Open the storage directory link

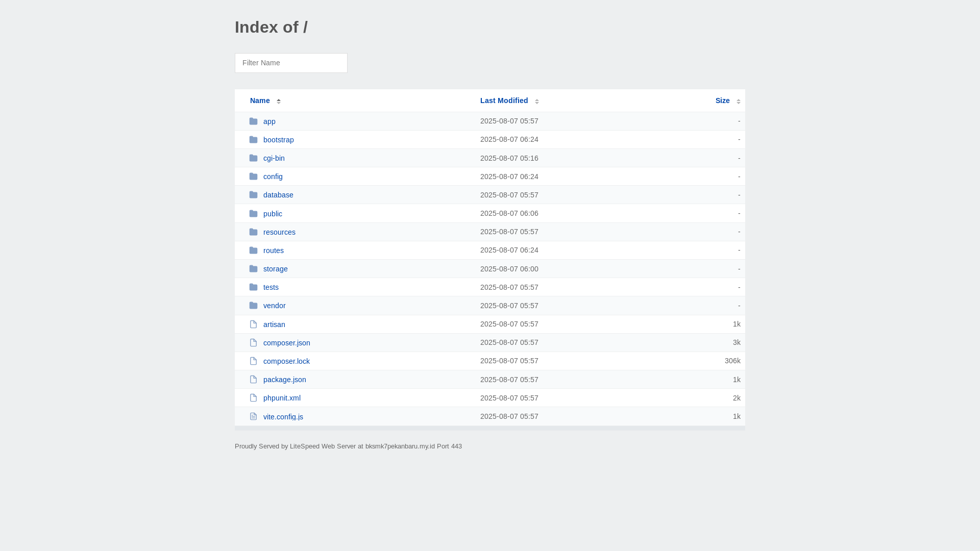pyautogui.click(x=276, y=269)
